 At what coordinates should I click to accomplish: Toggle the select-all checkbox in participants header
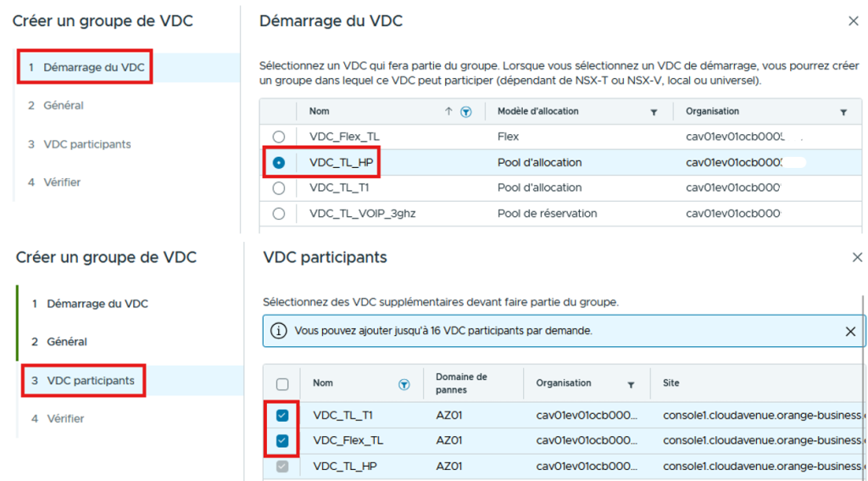(282, 384)
